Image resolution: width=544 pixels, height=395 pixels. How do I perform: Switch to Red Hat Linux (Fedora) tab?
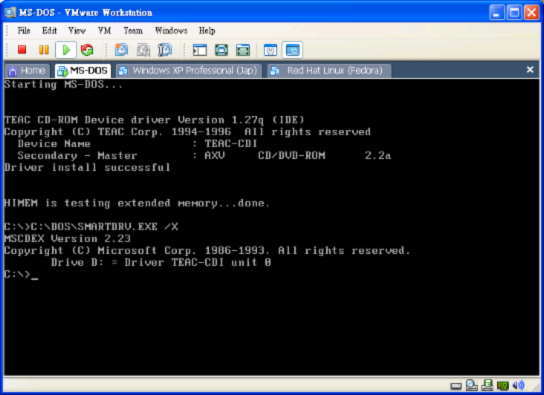coord(329,71)
